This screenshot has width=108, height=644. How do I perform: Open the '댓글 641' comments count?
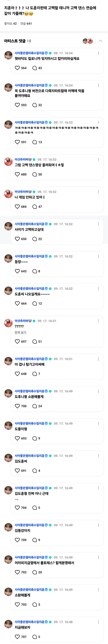pos(26,24)
